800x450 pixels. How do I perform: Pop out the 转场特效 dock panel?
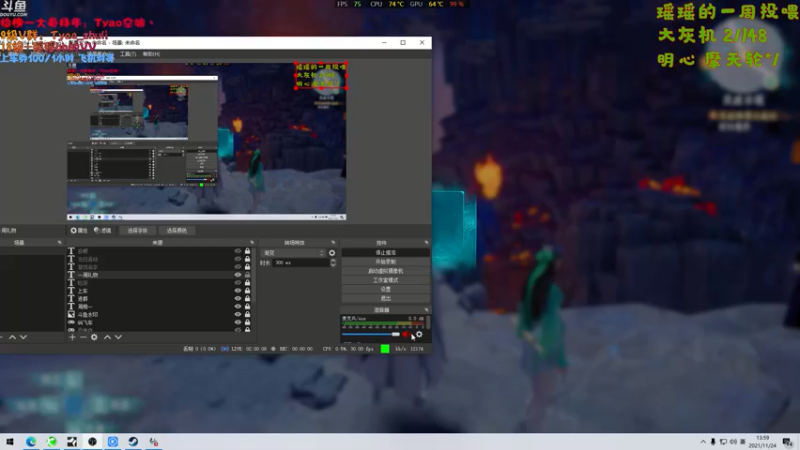click(x=333, y=243)
